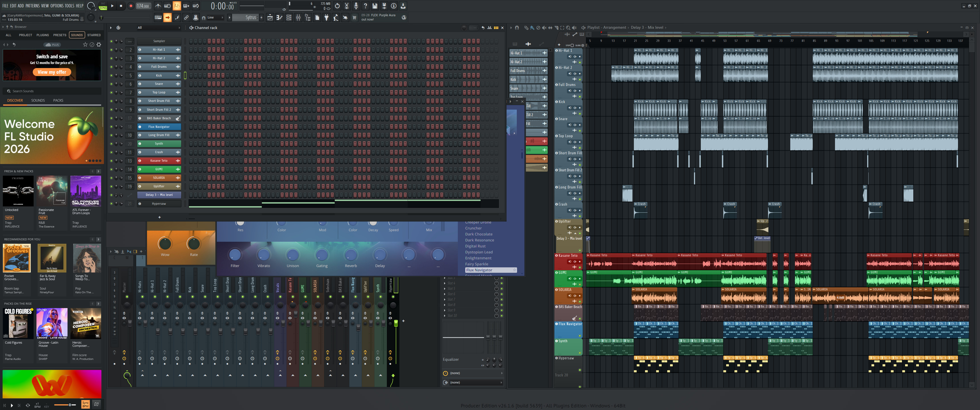Toggle the STEP mode checkbox in Playlist
Image resolution: width=980 pixels, height=410 pixels.
click(572, 45)
